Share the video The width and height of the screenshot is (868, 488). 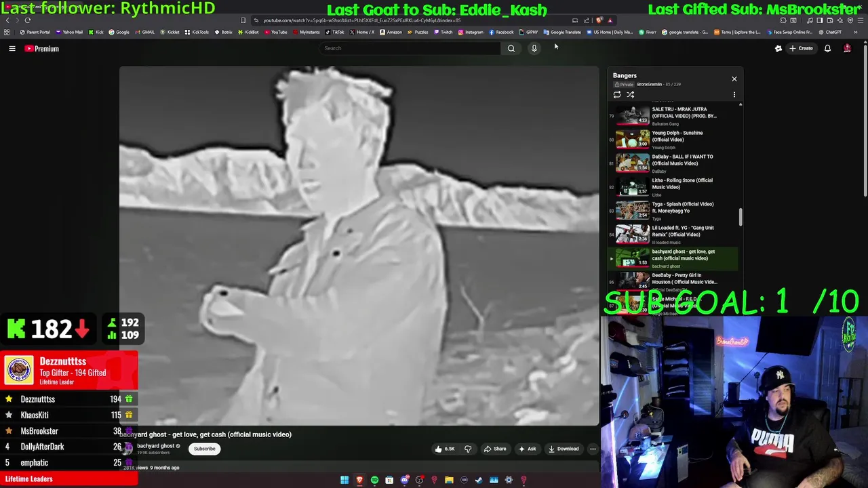click(494, 449)
